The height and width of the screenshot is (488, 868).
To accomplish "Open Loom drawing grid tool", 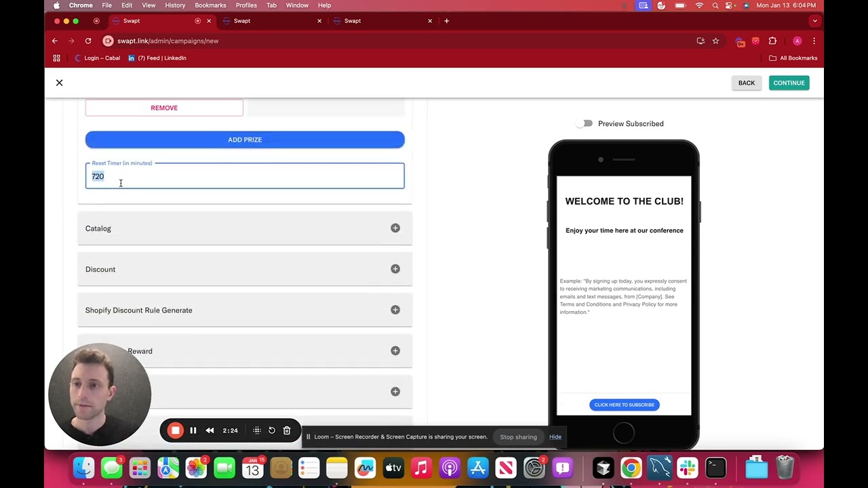I will pyautogui.click(x=257, y=430).
